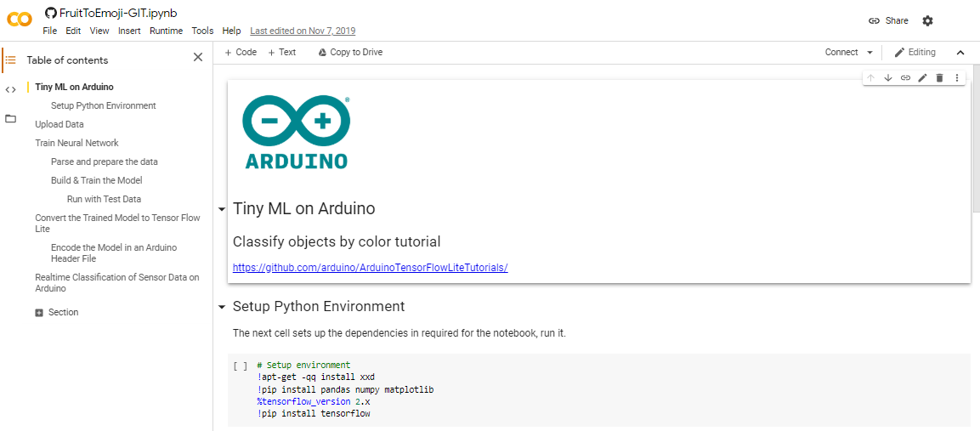Open the Runtime menu
Viewport: 980px width, 431px height.
167,31
